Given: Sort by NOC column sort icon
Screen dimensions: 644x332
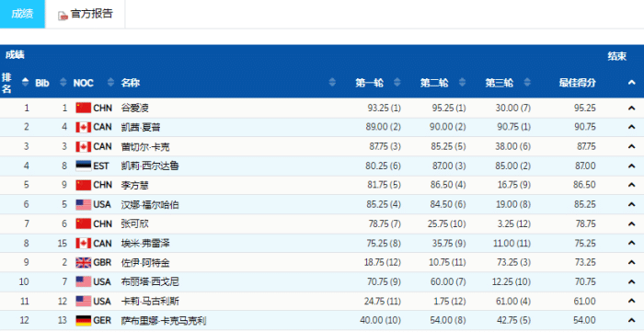Looking at the screenshot, I should tap(110, 83).
